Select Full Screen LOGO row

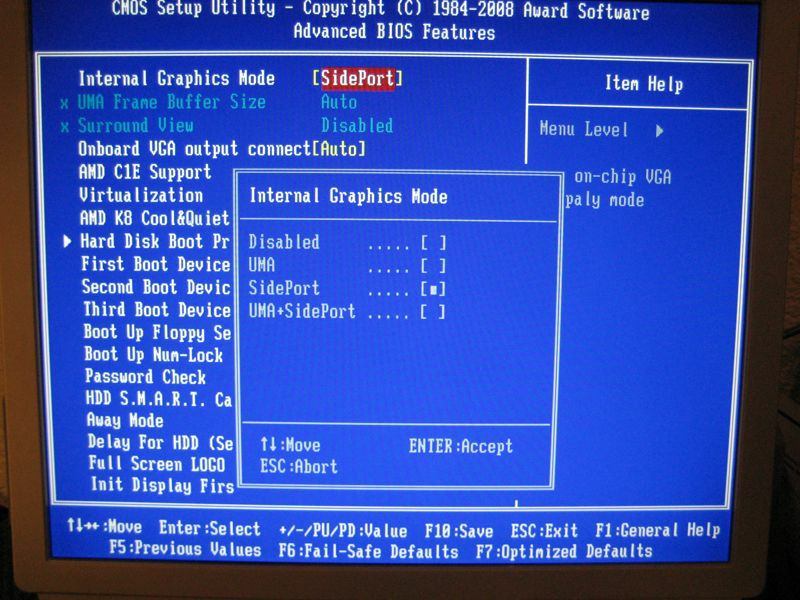(157, 464)
